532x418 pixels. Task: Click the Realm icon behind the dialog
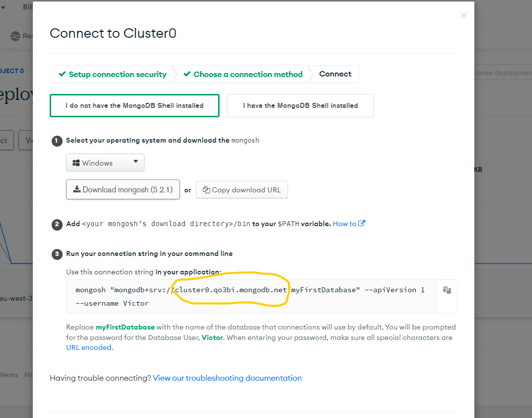click(14, 36)
